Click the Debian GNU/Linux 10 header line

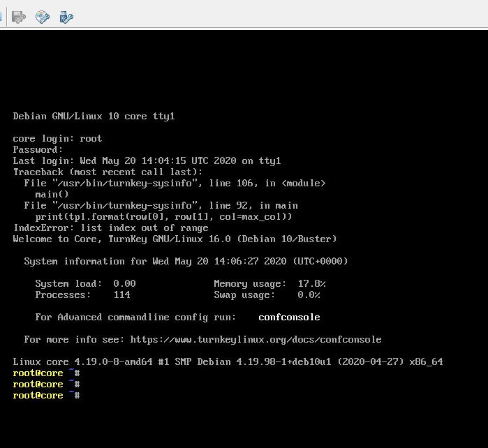coord(94,117)
